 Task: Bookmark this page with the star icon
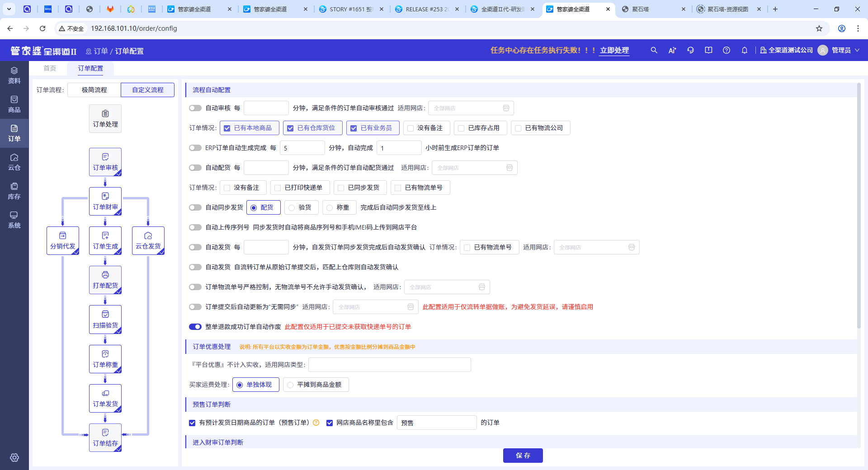(x=819, y=28)
